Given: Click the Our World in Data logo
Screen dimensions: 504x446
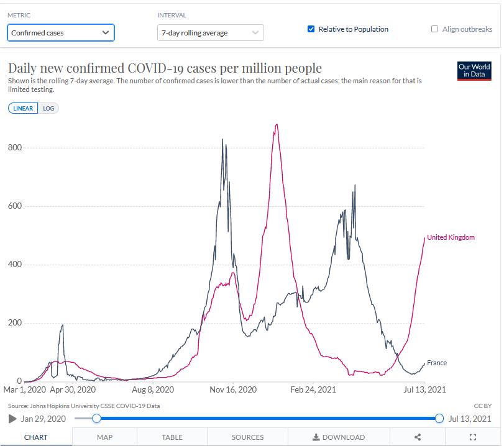Looking at the screenshot, I should click(x=474, y=70).
